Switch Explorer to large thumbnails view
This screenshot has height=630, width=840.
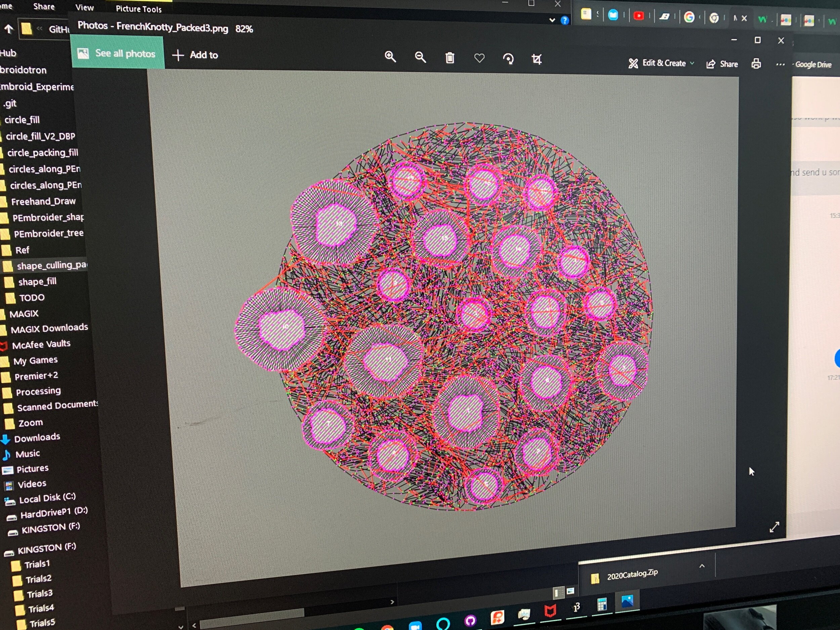(571, 591)
